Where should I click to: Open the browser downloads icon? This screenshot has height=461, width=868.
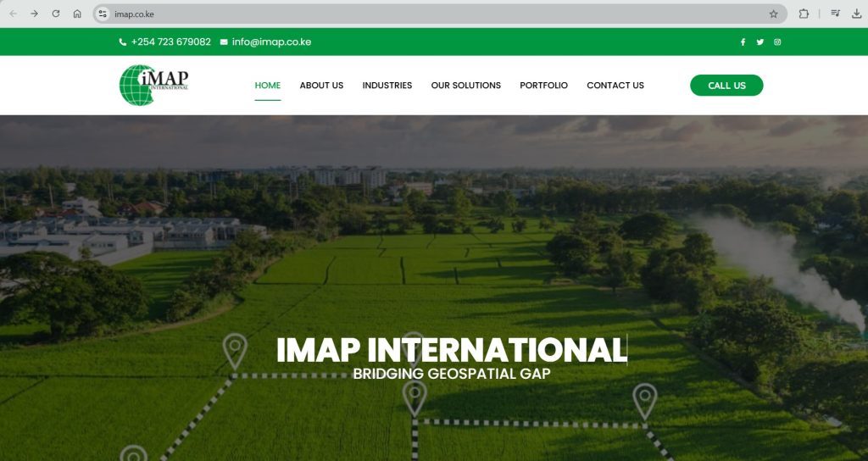coord(856,14)
